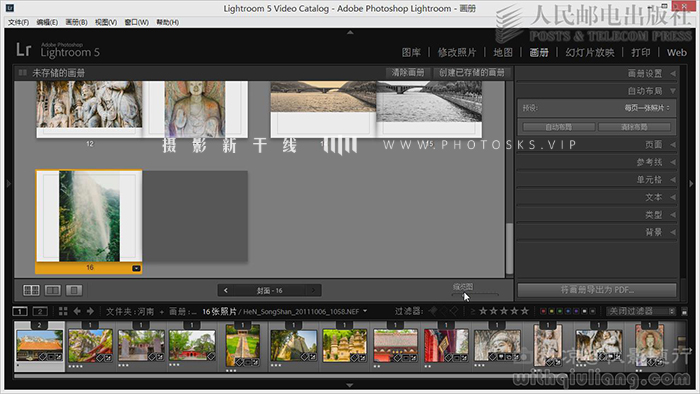Open grid view icon in filmstrip bar
The image size is (700, 394).
pyautogui.click(x=63, y=311)
